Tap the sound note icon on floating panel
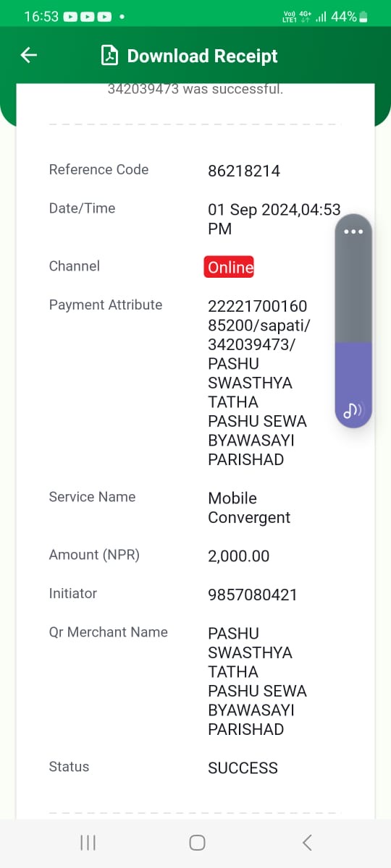Viewport: 391px width, 868px height. tap(353, 410)
